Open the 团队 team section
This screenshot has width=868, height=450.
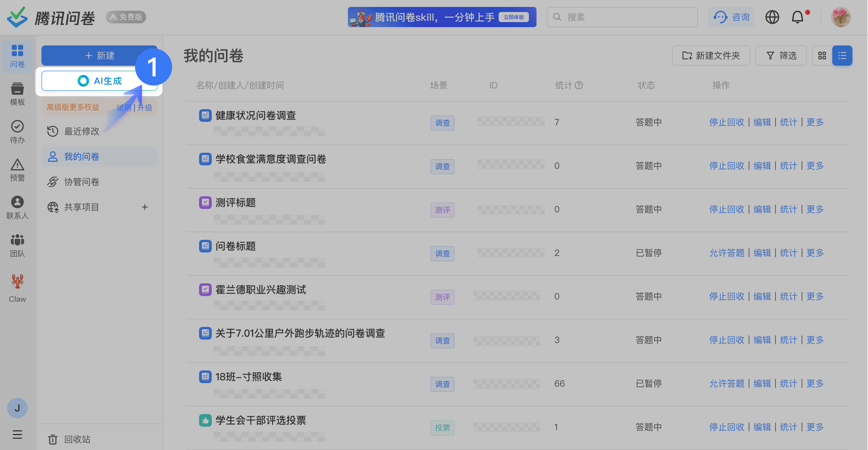click(x=17, y=246)
